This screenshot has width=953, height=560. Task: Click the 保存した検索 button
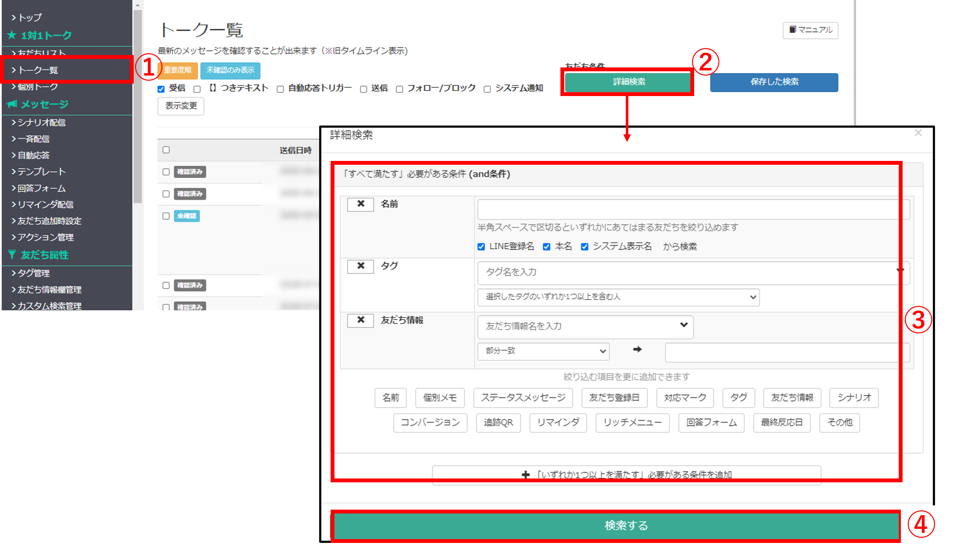[774, 82]
